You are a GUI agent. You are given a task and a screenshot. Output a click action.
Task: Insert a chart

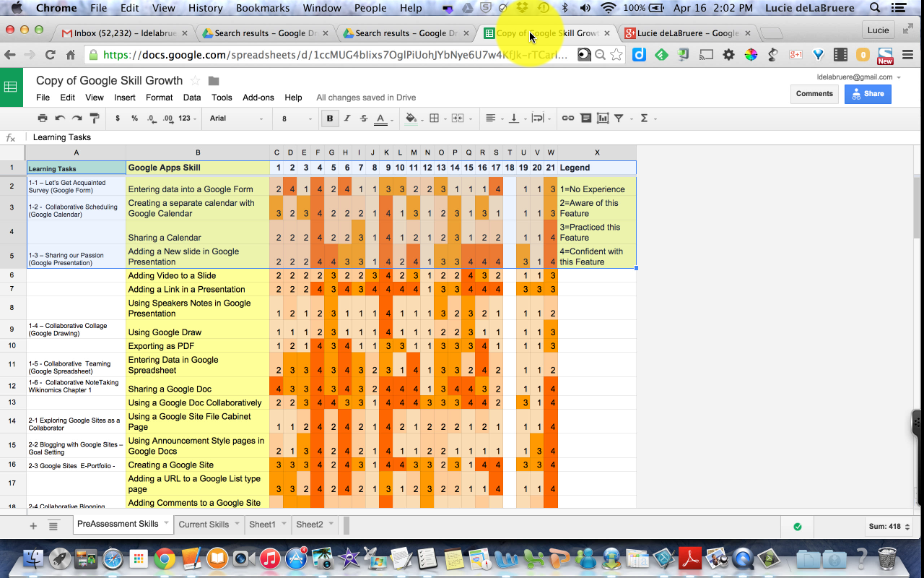(603, 118)
